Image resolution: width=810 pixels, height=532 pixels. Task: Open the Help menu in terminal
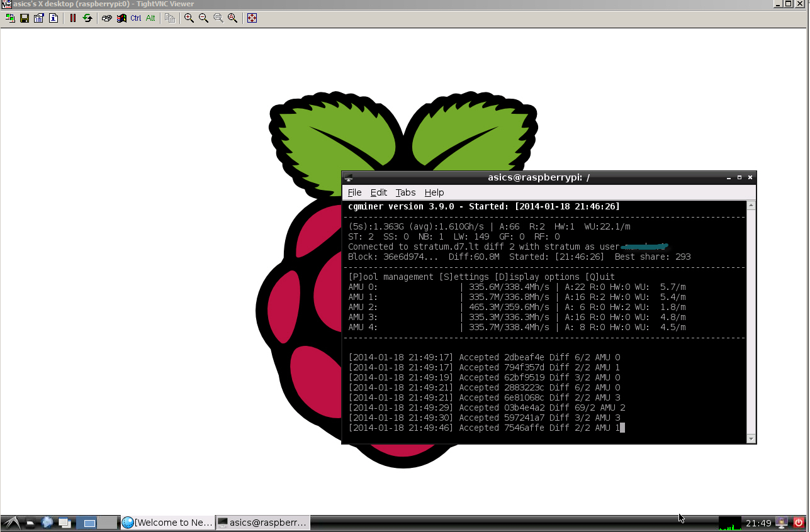coord(434,192)
